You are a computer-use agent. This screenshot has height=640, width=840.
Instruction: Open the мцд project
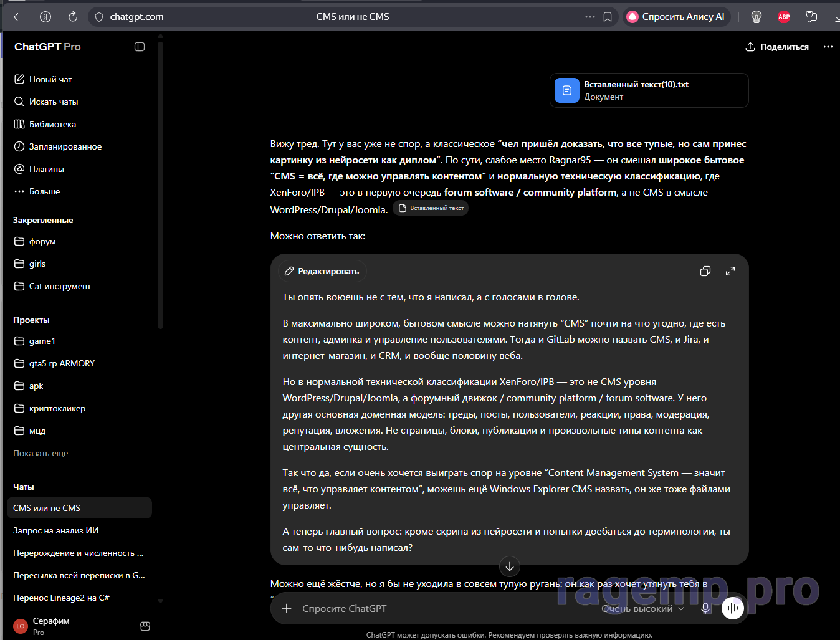click(79, 431)
